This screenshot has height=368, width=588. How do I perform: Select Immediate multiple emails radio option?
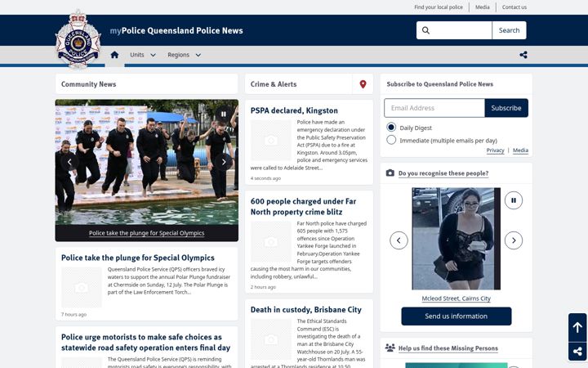point(391,140)
